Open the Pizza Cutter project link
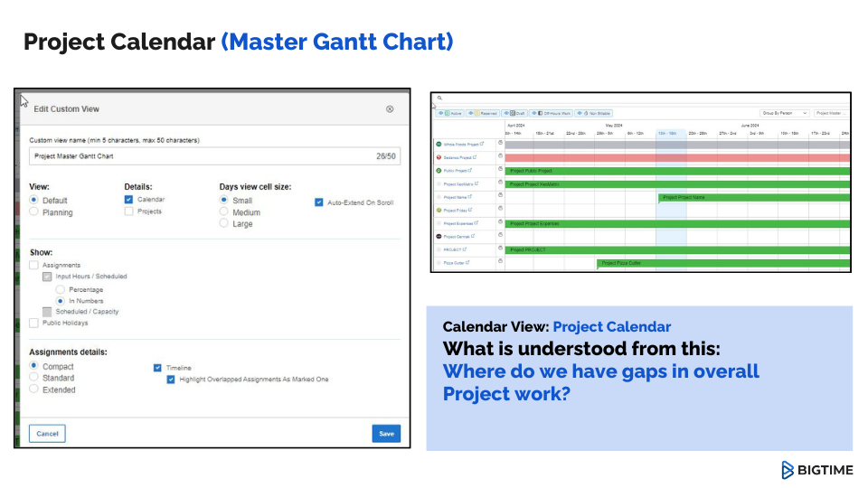868x488 pixels. (453, 263)
